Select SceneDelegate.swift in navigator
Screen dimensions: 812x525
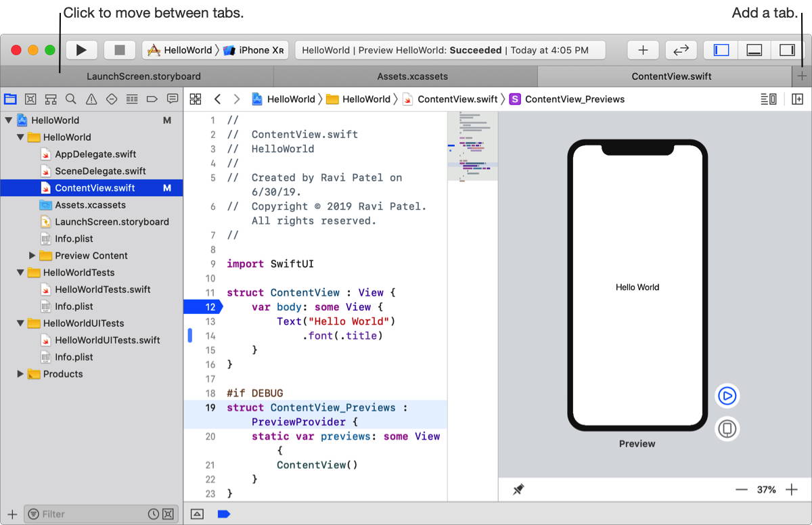91,171
